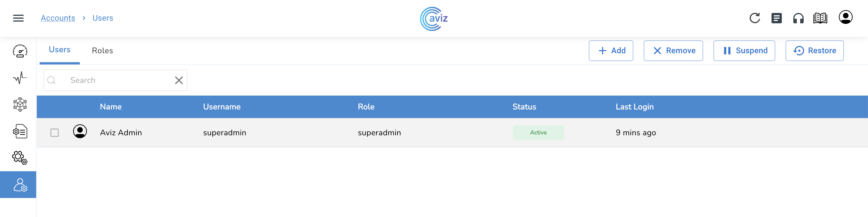
Task: Open the hamburger navigation menu
Action: (18, 18)
